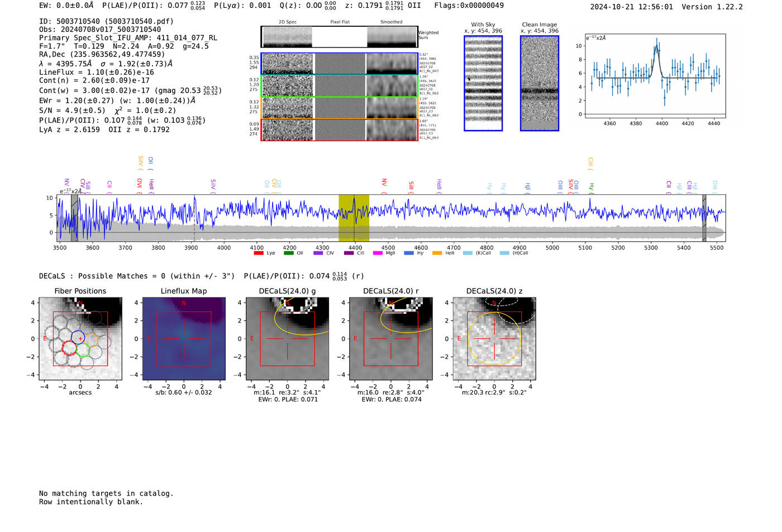
Task: Open the Weighted Sum 2D spectrum strip
Action: tap(339, 36)
